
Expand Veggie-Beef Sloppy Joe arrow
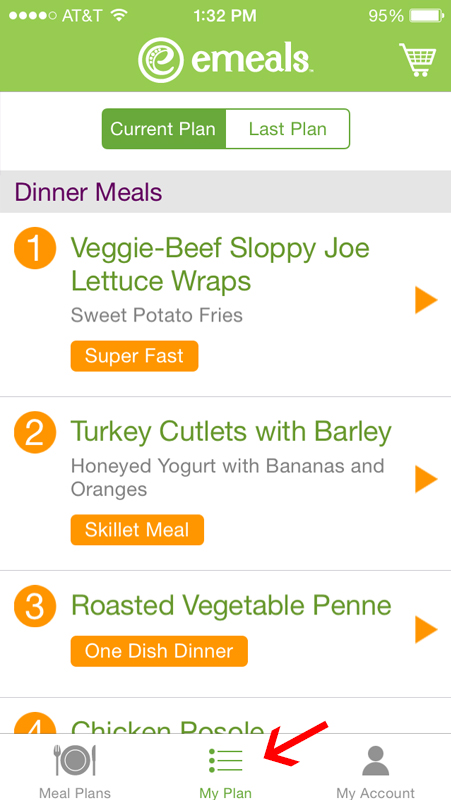[x=426, y=301]
